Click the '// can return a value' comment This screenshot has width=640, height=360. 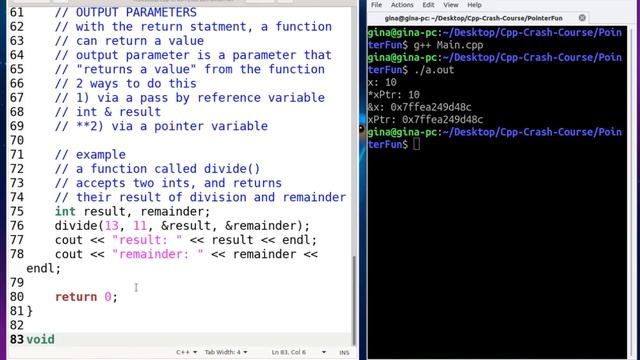tap(129, 41)
